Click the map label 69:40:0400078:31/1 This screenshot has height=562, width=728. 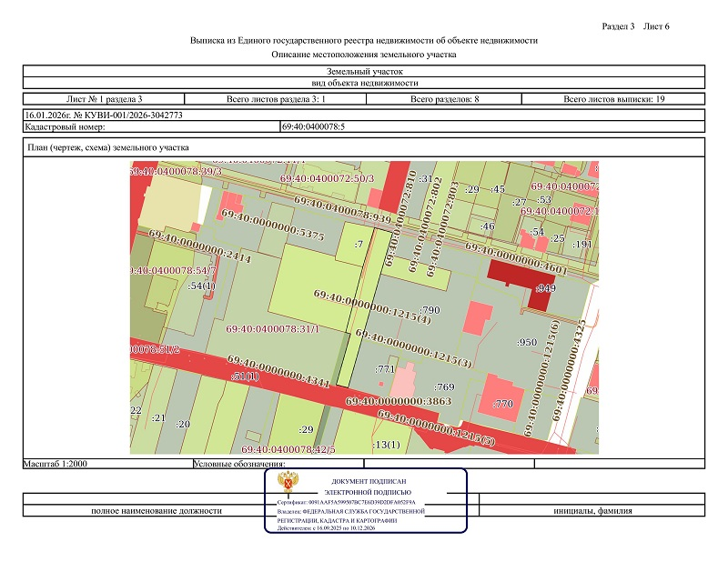(273, 328)
